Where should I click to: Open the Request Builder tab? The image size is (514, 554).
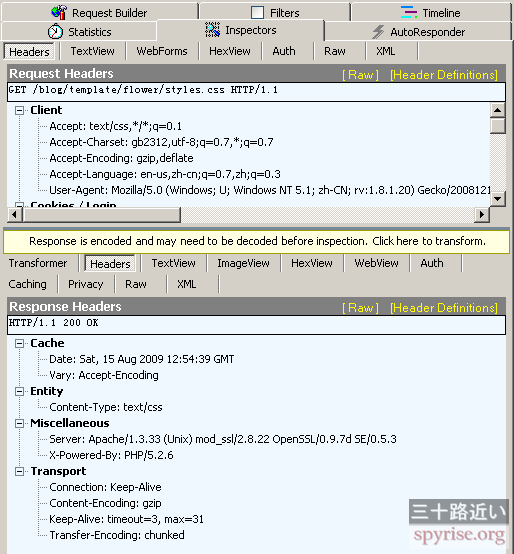click(100, 12)
